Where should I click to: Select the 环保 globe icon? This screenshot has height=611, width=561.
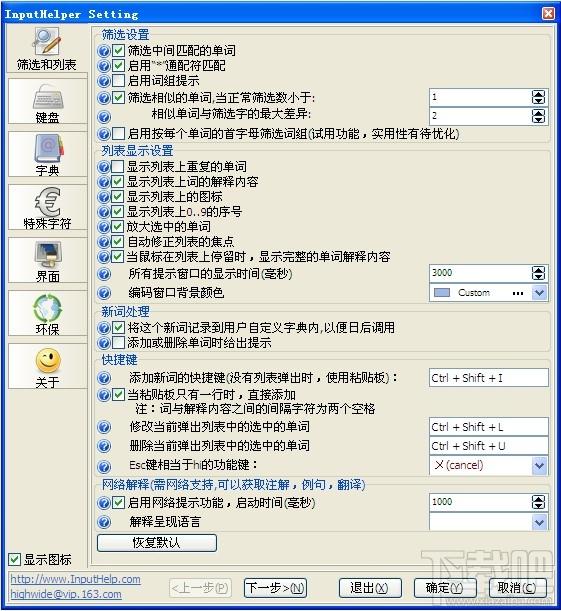tap(48, 308)
